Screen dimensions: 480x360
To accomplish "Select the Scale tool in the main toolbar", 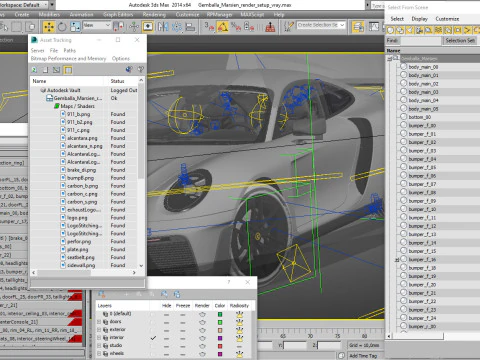I will [x=75, y=26].
